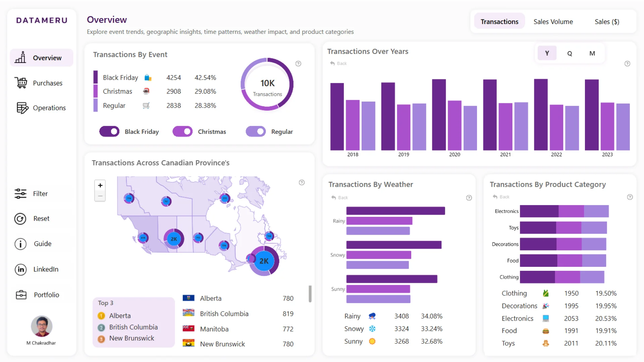The image size is (644, 362).
Task: Click the DATAMERU logo
Action: pyautogui.click(x=42, y=20)
